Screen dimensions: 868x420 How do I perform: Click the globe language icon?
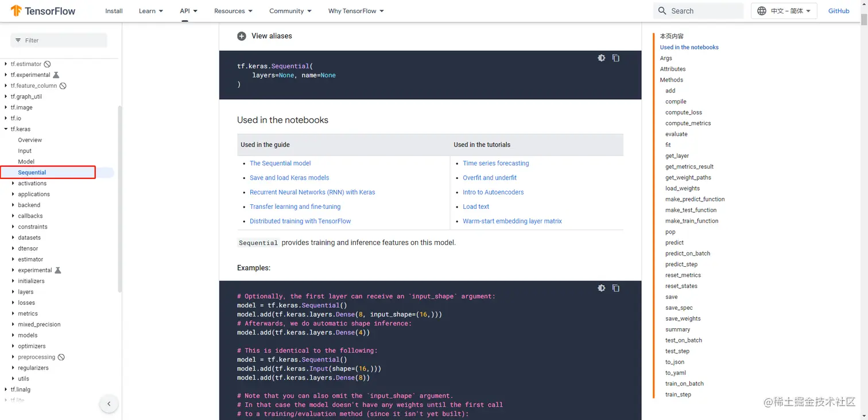coord(762,11)
